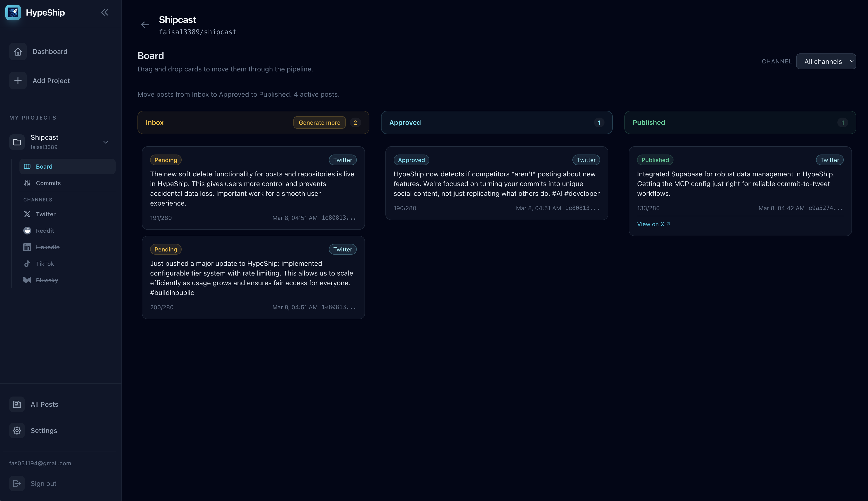This screenshot has width=868, height=501.
Task: Open the Dashboard from the sidebar
Action: pos(18,51)
